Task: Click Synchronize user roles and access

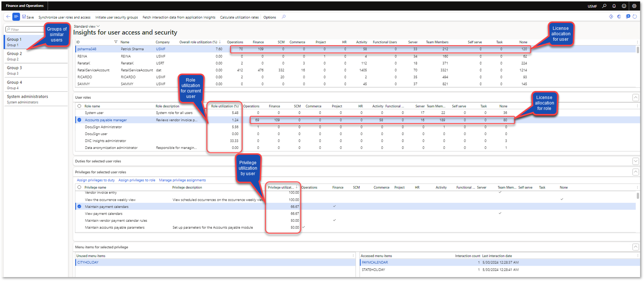Action: point(64,17)
